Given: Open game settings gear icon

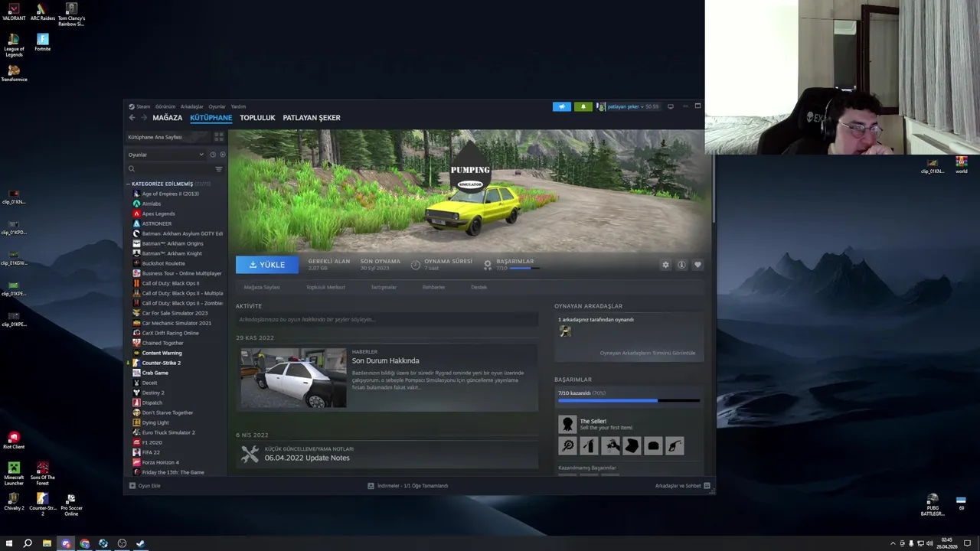Looking at the screenshot, I should click(665, 265).
